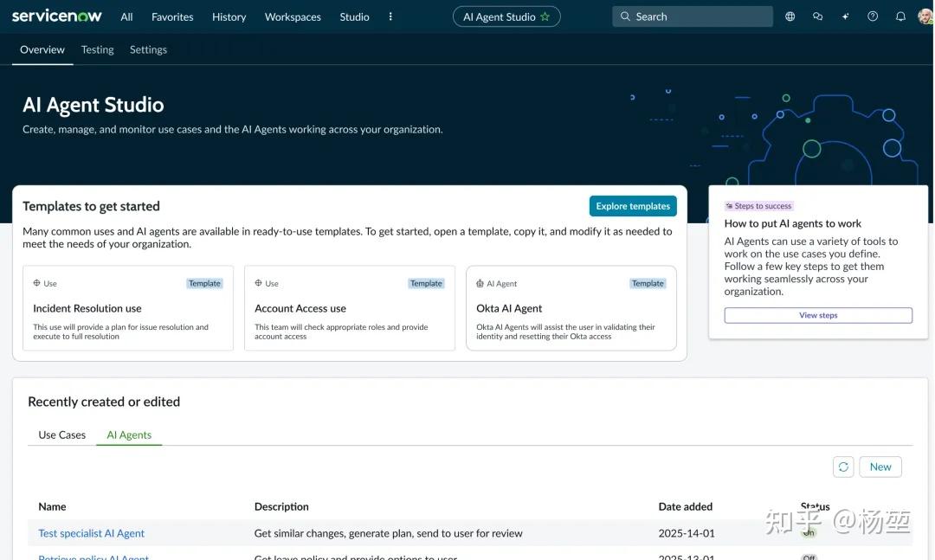
Task: Switch to the Settings tab
Action: pyautogui.click(x=149, y=49)
